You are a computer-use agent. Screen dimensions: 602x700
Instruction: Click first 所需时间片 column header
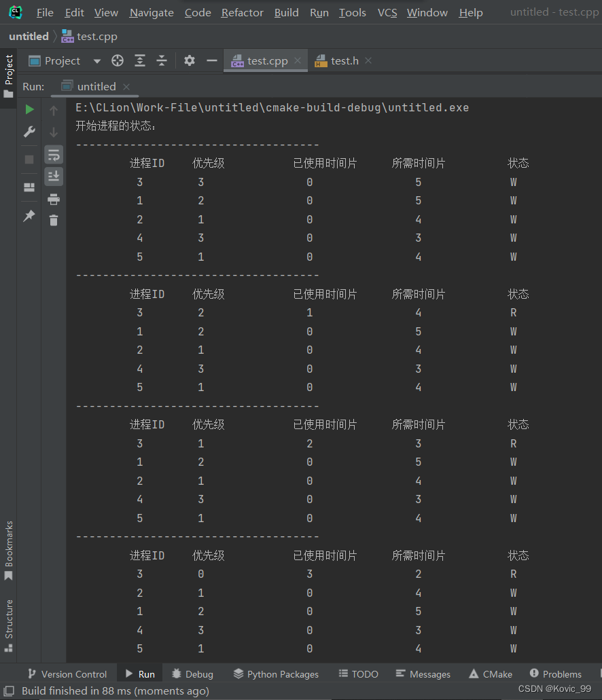[419, 164]
